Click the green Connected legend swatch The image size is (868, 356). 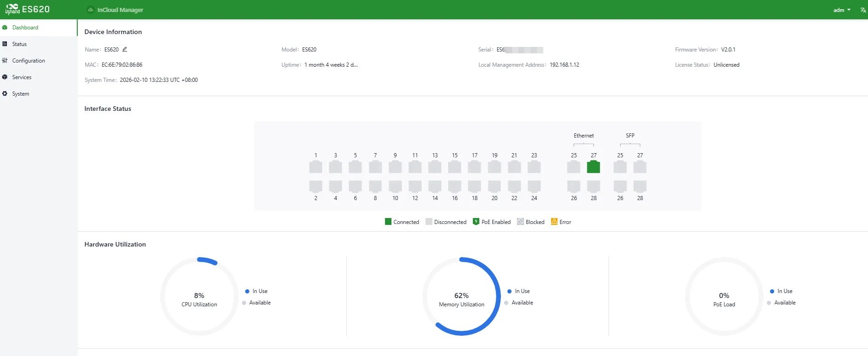(x=388, y=222)
